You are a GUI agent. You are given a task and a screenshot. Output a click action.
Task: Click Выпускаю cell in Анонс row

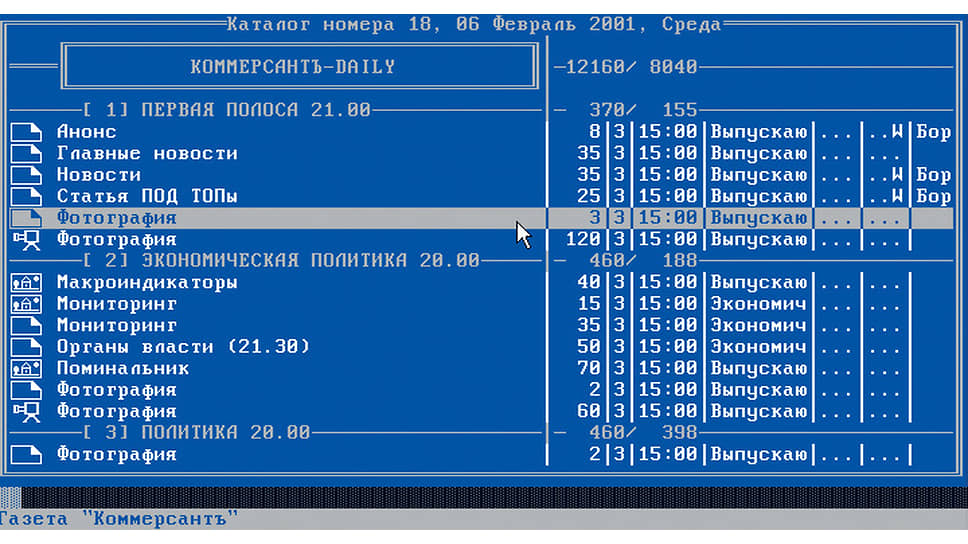[x=759, y=132]
